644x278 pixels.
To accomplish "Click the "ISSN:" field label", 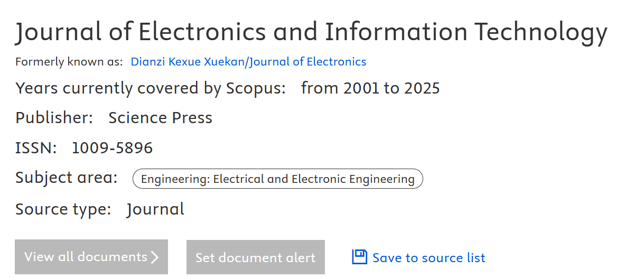I will pyautogui.click(x=36, y=148).
